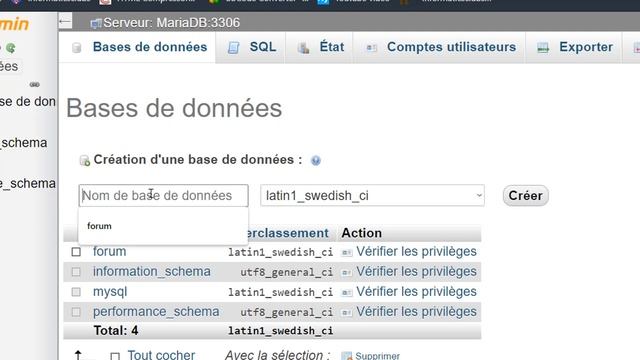This screenshot has width=640, height=360.
Task: Click utf8_general_ci in performance_schema row
Action: 287,312
